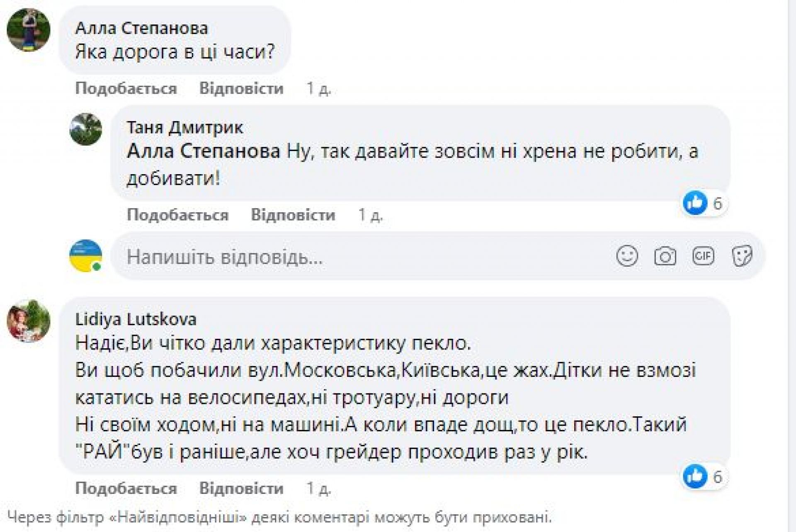Insert an emoji in reply box

pyautogui.click(x=627, y=256)
